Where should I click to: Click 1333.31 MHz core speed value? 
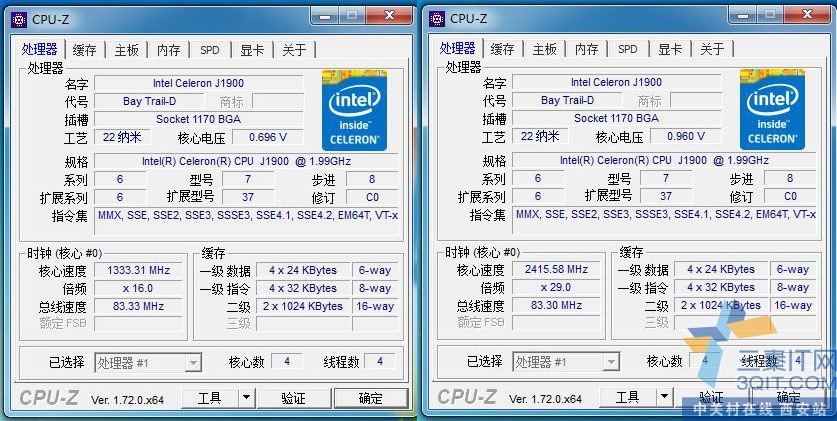point(138,271)
